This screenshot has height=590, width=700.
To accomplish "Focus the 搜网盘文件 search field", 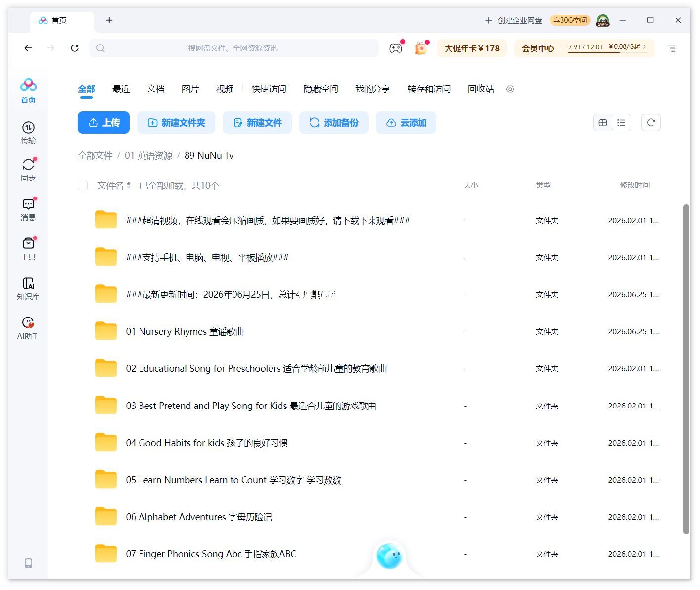I will 234,48.
